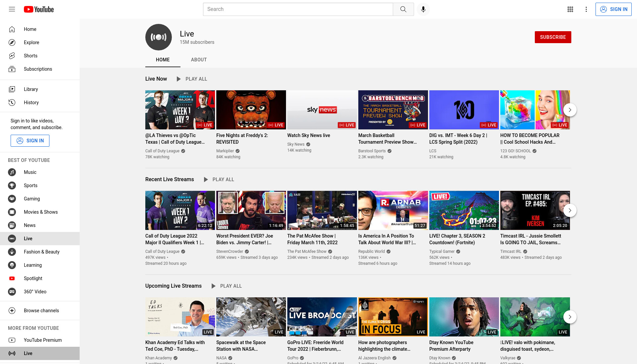
Task: Open the YouTube apps grid icon
Action: [x=570, y=9]
